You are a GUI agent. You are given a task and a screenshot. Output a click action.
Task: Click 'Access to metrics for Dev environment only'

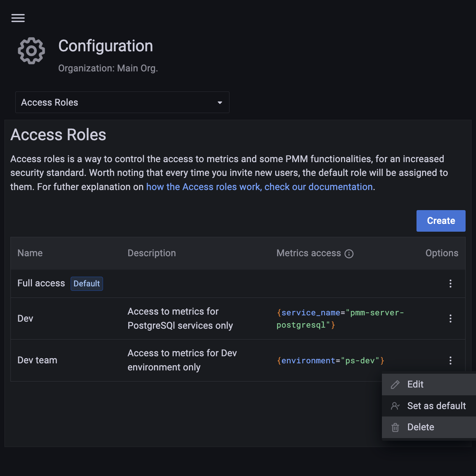coord(182,360)
